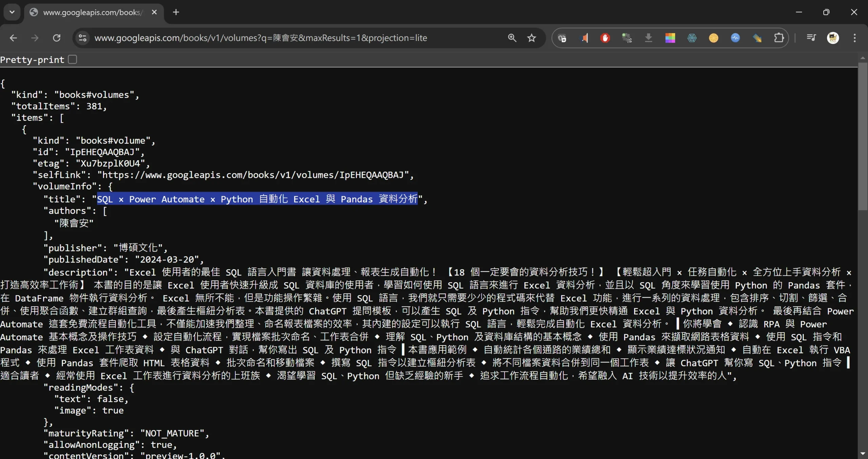Click the first extension icon with globe shield
Image resolution: width=868 pixels, height=459 pixels.
562,38
